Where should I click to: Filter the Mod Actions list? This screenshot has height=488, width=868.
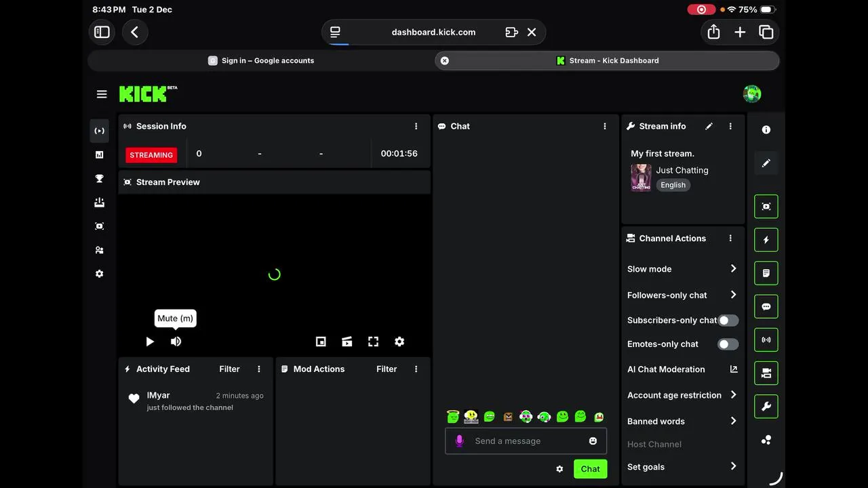[387, 369]
